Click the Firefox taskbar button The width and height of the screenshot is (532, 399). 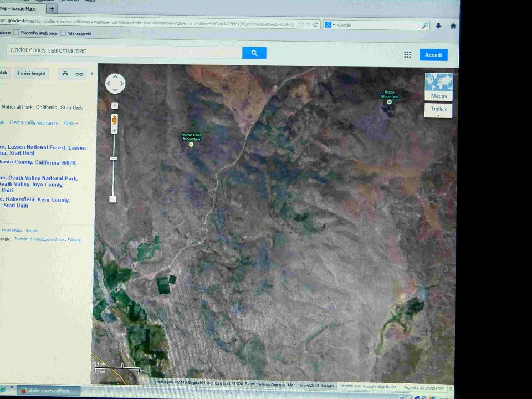click(x=49, y=391)
